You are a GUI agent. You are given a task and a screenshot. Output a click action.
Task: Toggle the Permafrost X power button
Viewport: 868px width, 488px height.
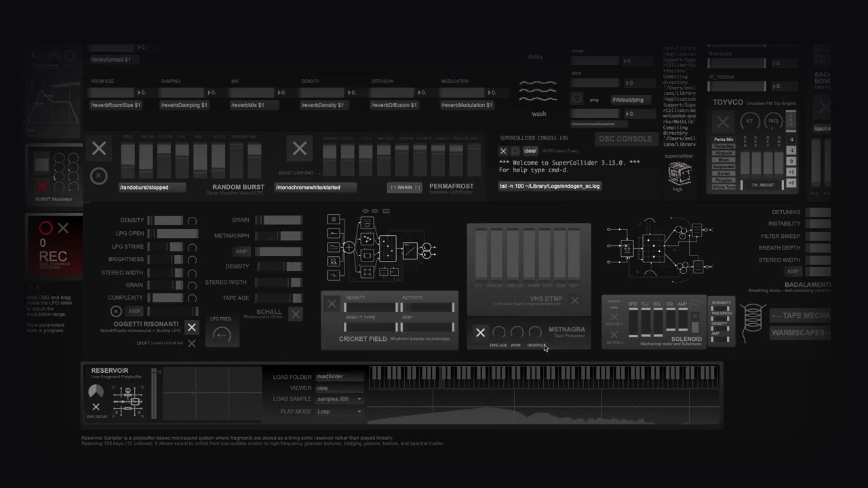click(x=299, y=148)
